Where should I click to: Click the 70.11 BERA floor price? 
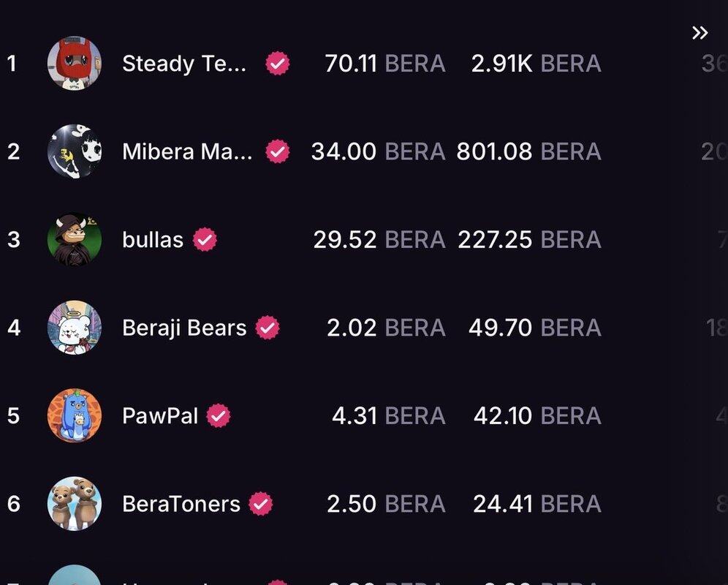384,64
